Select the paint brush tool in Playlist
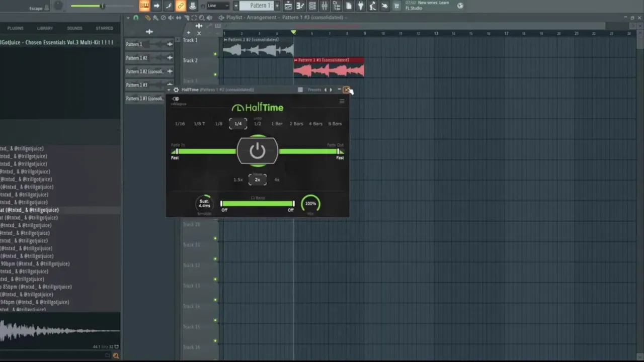 point(155,18)
